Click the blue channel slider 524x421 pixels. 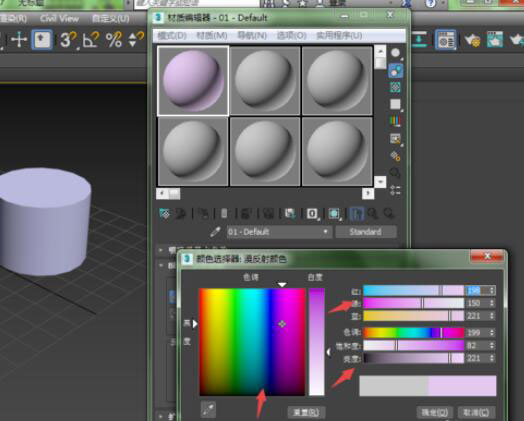(x=414, y=316)
